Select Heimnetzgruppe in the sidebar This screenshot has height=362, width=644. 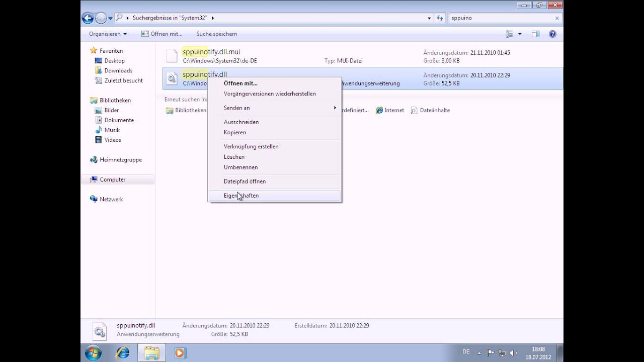(120, 159)
